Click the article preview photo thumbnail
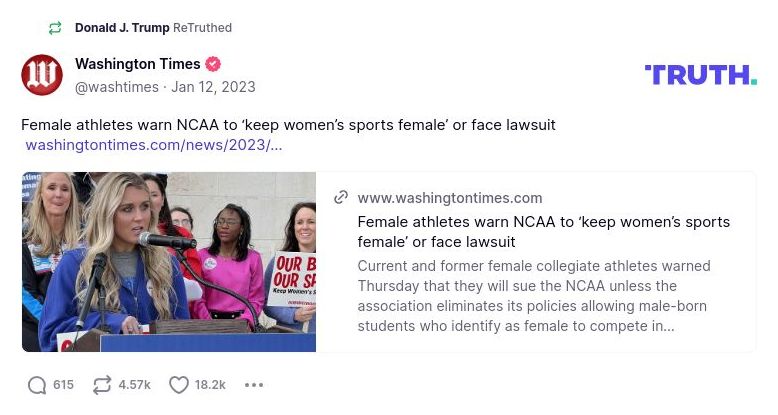 (x=169, y=262)
